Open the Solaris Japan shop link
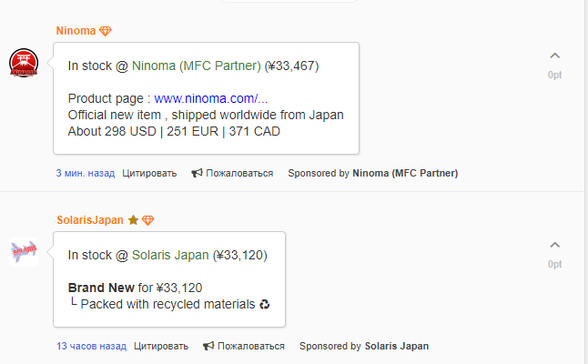Viewport: 588px width, 364px height. [x=170, y=255]
